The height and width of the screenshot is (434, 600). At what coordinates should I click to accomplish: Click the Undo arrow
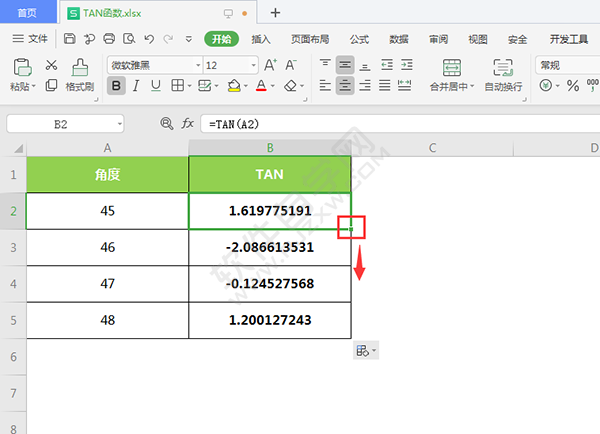pyautogui.click(x=149, y=39)
